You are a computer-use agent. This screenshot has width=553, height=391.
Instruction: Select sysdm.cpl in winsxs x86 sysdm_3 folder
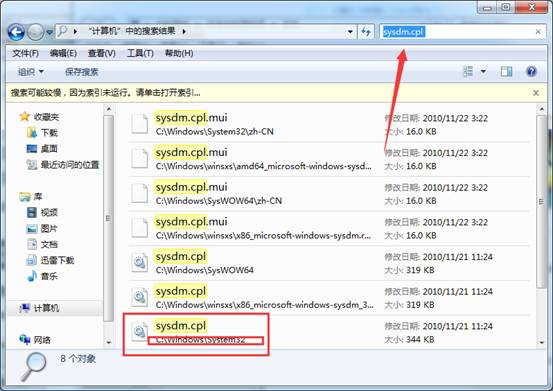(x=329, y=298)
